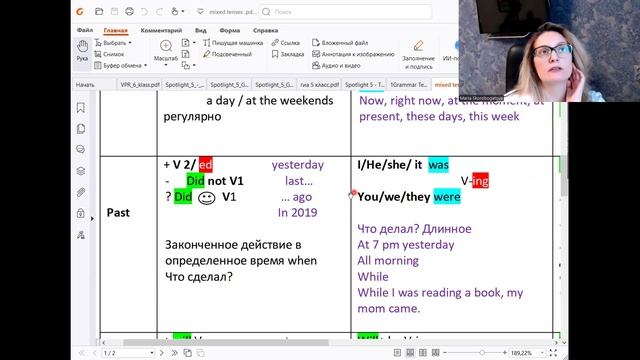The width and height of the screenshot is (640, 360).
Task: Click into the Поиск search field
Action: click(345, 12)
